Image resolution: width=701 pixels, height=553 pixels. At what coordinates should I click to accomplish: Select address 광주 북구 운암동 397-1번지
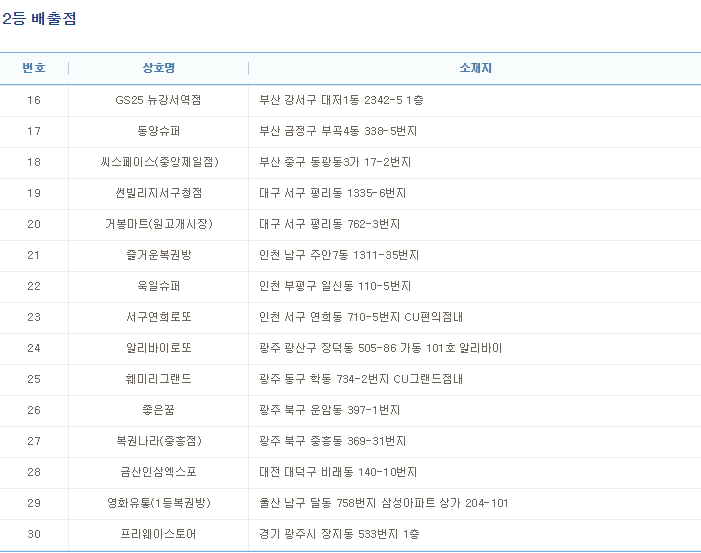(x=329, y=410)
